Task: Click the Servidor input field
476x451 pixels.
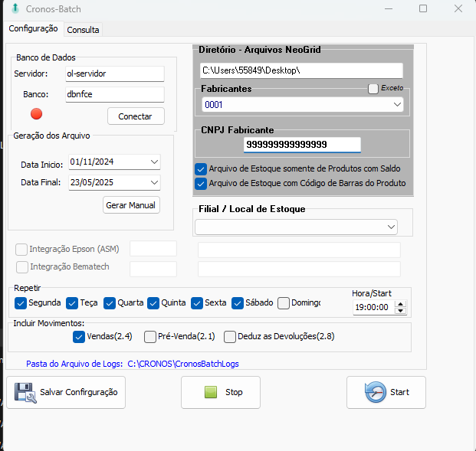Action: 115,74
